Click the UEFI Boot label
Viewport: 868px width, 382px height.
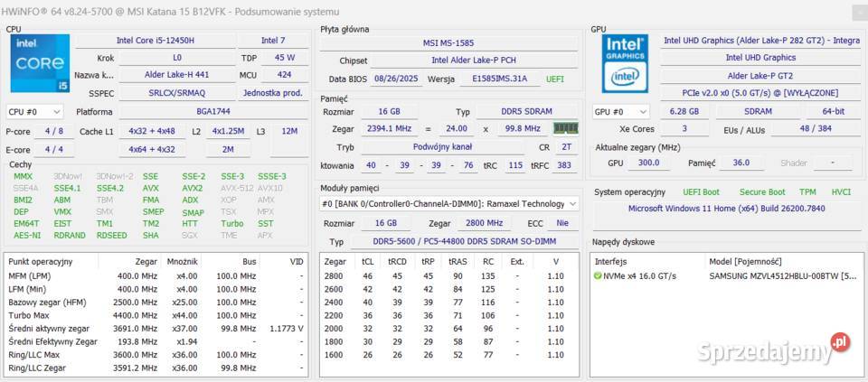tap(702, 192)
